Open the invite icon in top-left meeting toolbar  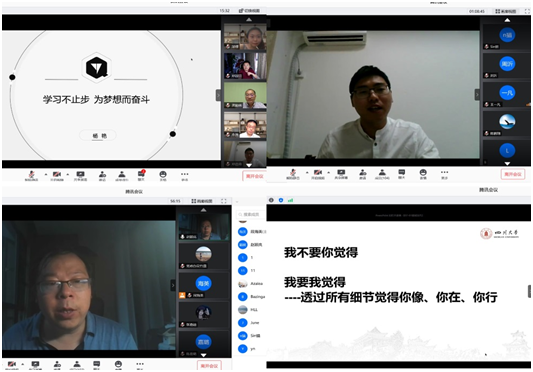coord(102,175)
